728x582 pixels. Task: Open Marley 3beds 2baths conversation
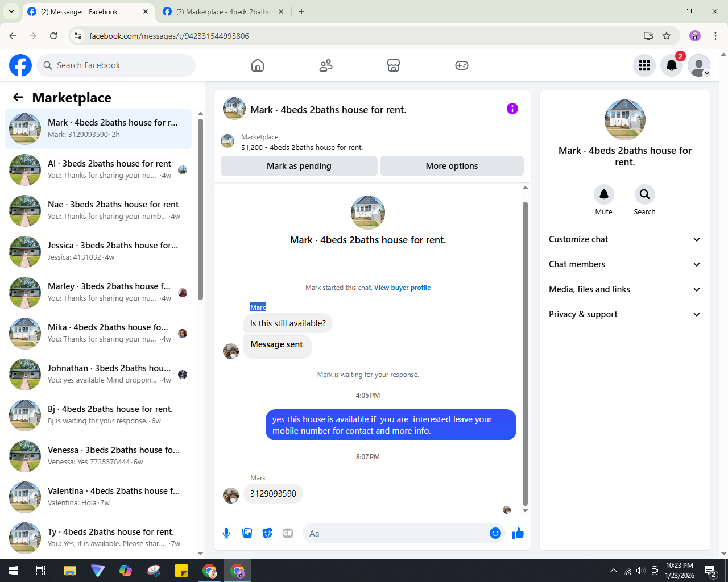[x=98, y=293]
